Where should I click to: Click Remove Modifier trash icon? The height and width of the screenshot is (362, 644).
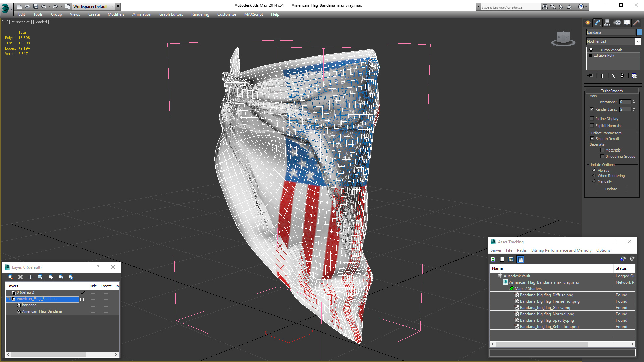point(622,76)
